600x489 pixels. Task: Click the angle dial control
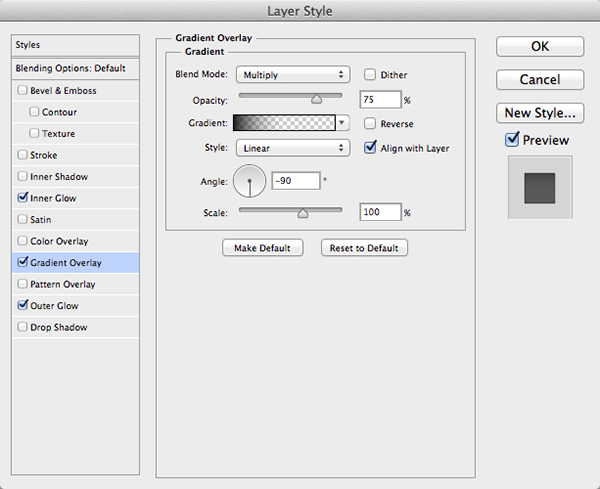pyautogui.click(x=249, y=182)
